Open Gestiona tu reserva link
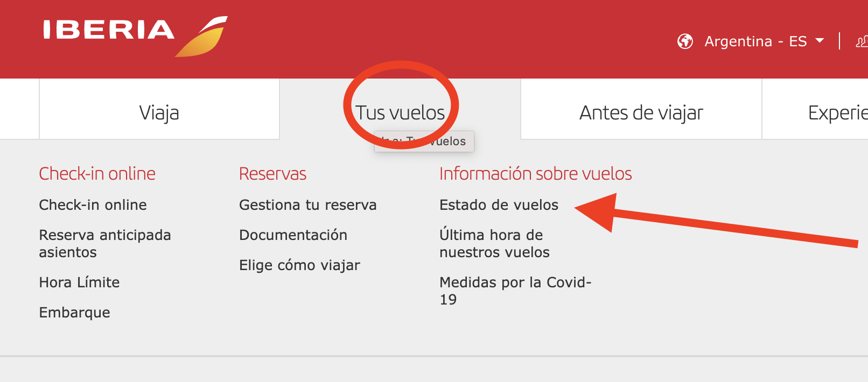Image resolution: width=868 pixels, height=382 pixels. pyautogui.click(x=307, y=205)
